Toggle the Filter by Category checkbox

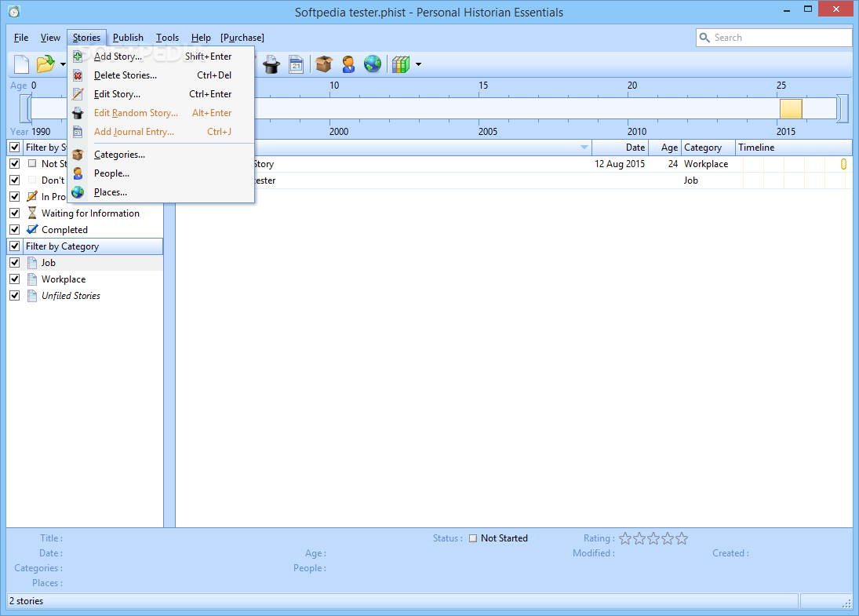(15, 246)
